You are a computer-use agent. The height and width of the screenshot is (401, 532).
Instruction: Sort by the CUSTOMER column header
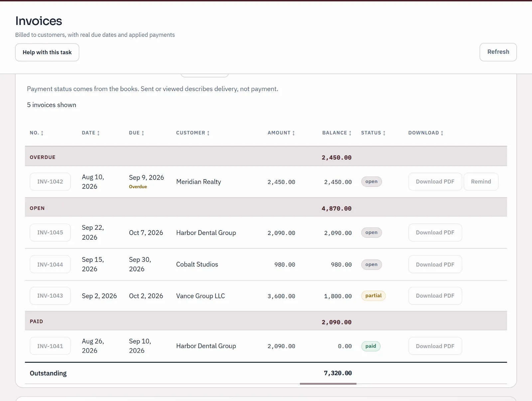193,133
